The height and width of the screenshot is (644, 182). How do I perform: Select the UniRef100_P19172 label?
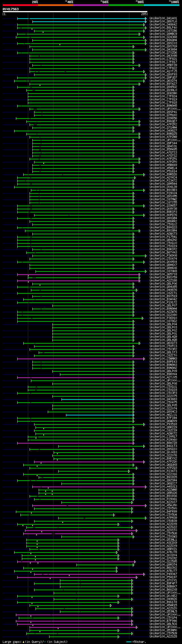point(163,303)
